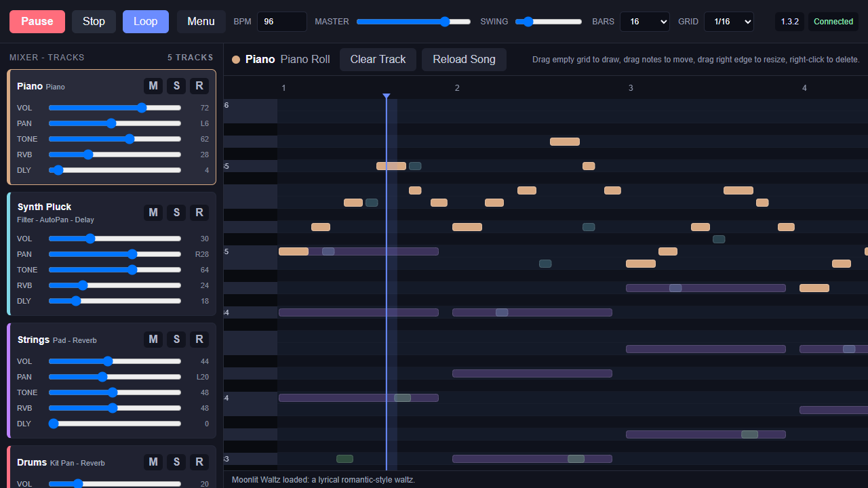The height and width of the screenshot is (488, 868).
Task: Adjust the Synth Pluck PAN slider
Action: pos(115,254)
